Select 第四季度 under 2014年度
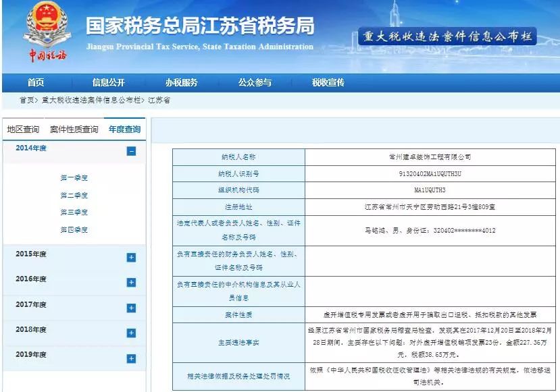The width and height of the screenshot is (560, 392). tap(74, 229)
